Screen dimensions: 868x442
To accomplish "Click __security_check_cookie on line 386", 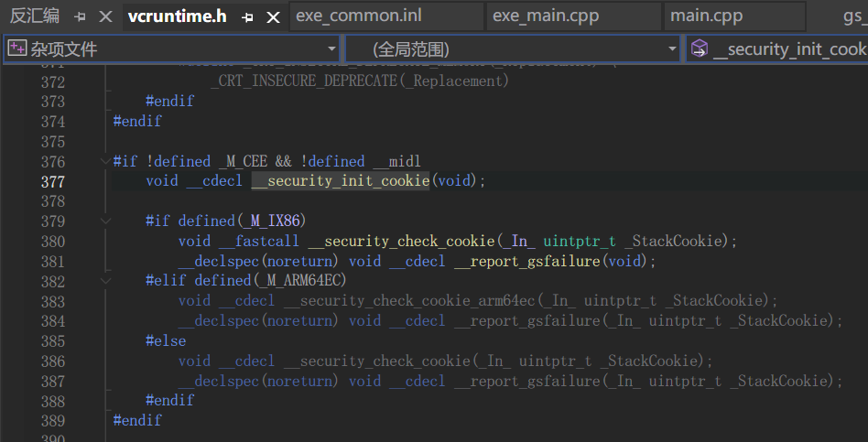I will [x=377, y=361].
